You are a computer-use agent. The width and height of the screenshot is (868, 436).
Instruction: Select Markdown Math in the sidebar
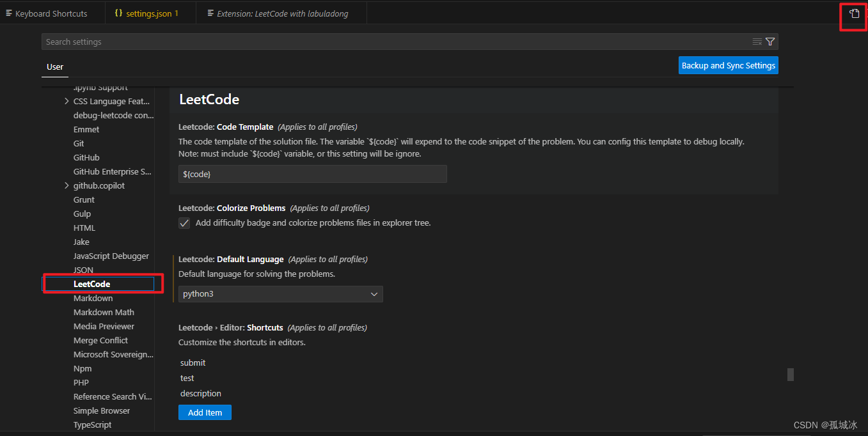[104, 312]
